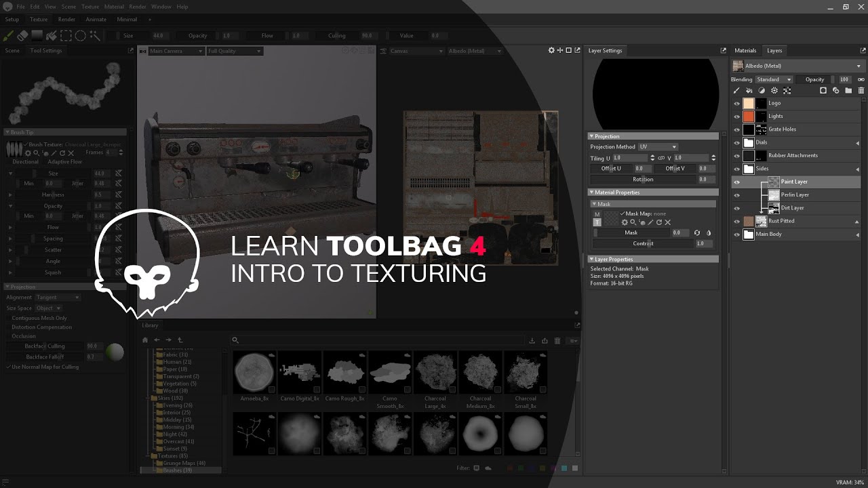The width and height of the screenshot is (868, 488).
Task: Open Projection Method UV dropdown
Action: click(x=657, y=146)
